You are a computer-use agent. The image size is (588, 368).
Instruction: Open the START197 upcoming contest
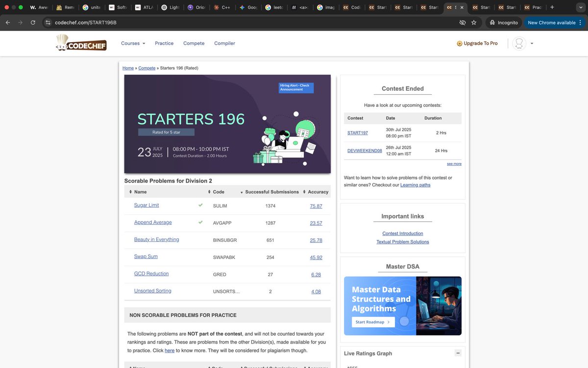(x=358, y=133)
